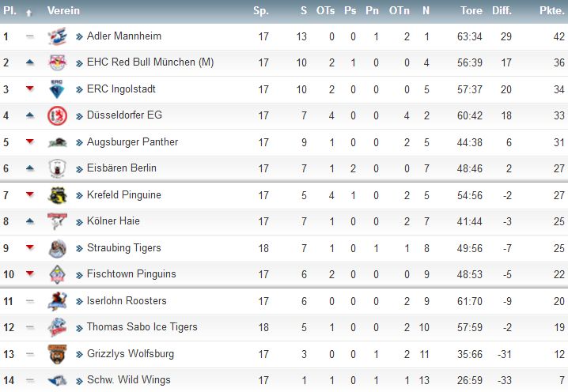Image resolution: width=568 pixels, height=392 pixels.
Task: Sort table by the Tore column
Action: (x=471, y=11)
